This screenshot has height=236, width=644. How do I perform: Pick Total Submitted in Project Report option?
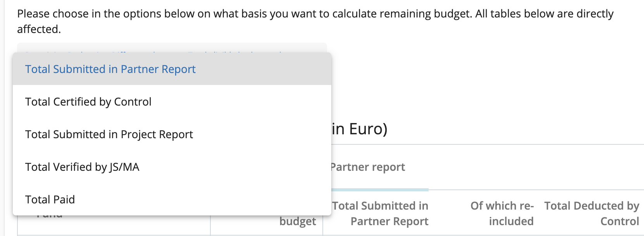109,134
